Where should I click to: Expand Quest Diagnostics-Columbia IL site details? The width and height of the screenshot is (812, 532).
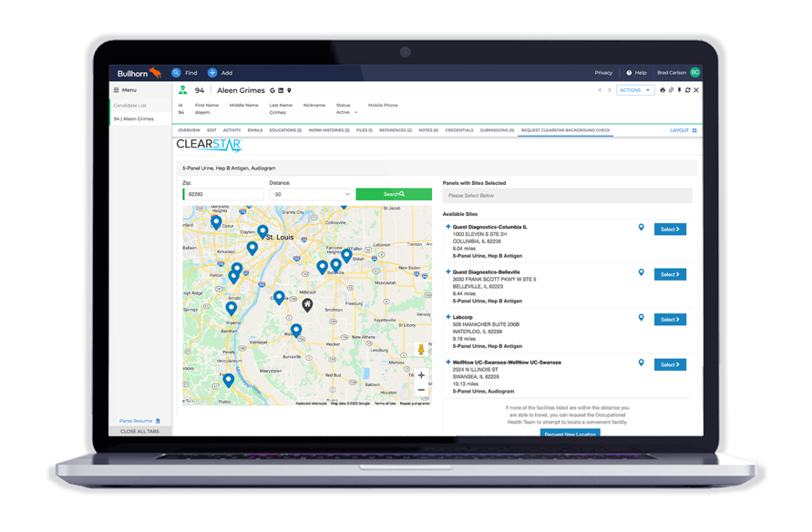tap(447, 226)
